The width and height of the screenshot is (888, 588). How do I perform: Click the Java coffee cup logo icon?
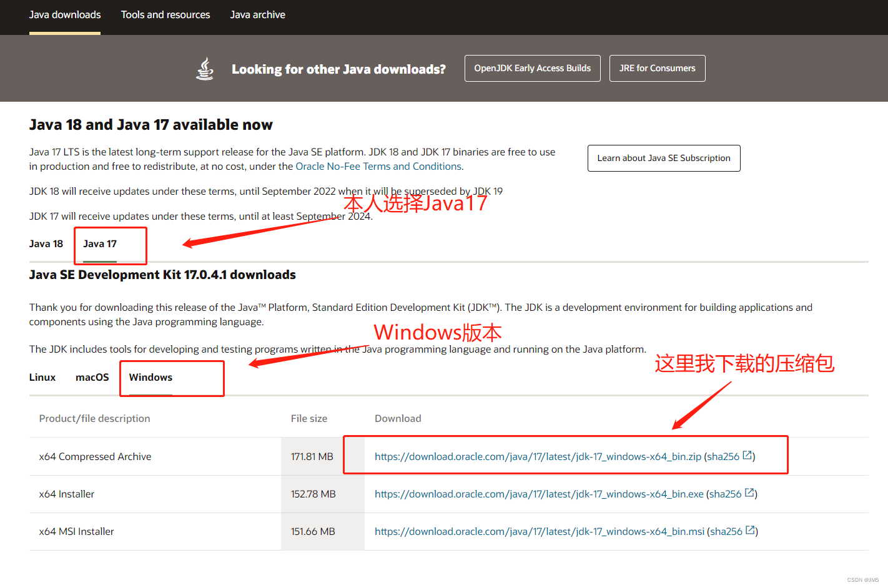[x=205, y=69]
